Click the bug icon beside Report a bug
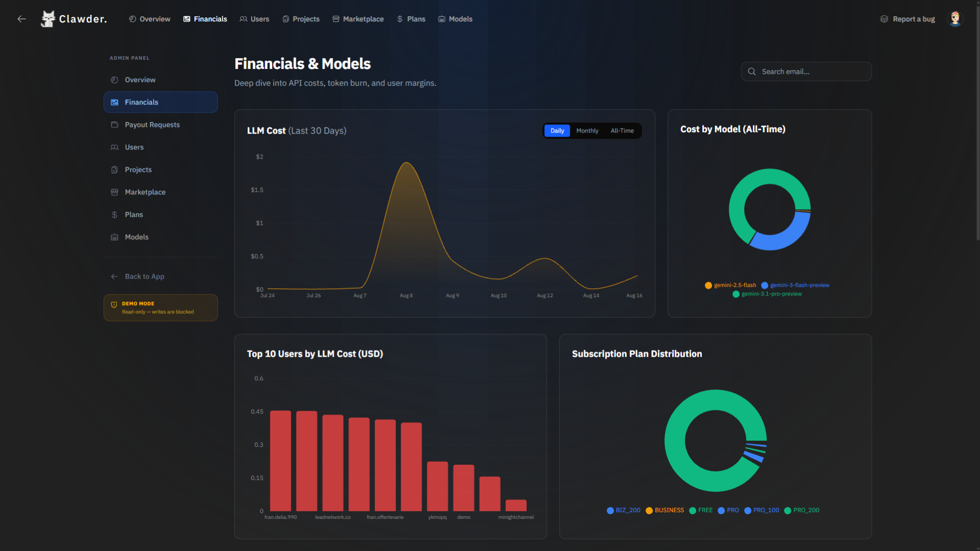 [884, 19]
